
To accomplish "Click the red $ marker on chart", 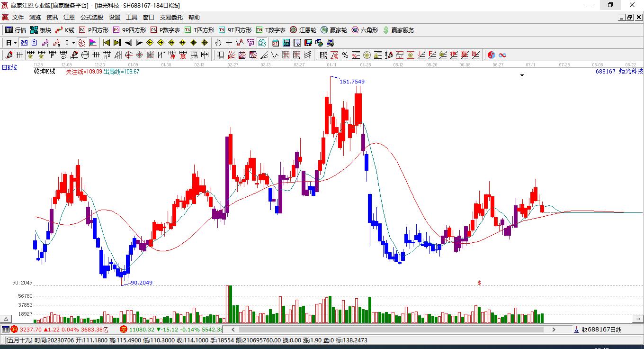I will tap(479, 283).
